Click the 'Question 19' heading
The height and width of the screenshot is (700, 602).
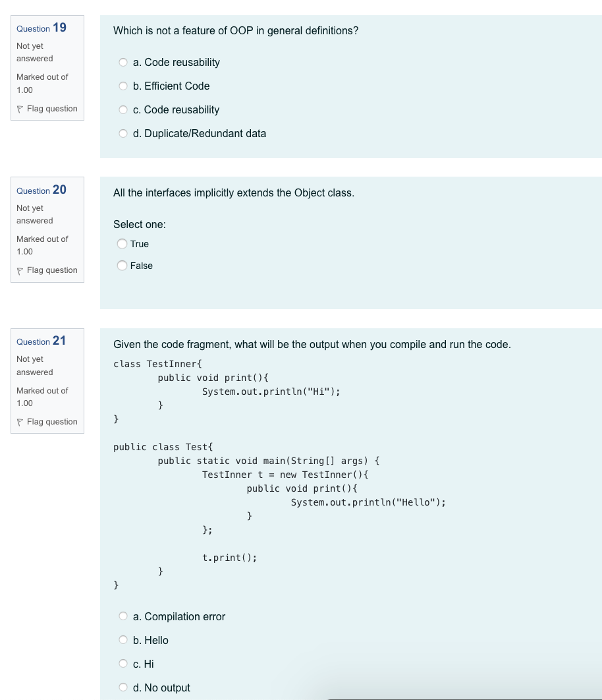tap(41, 28)
